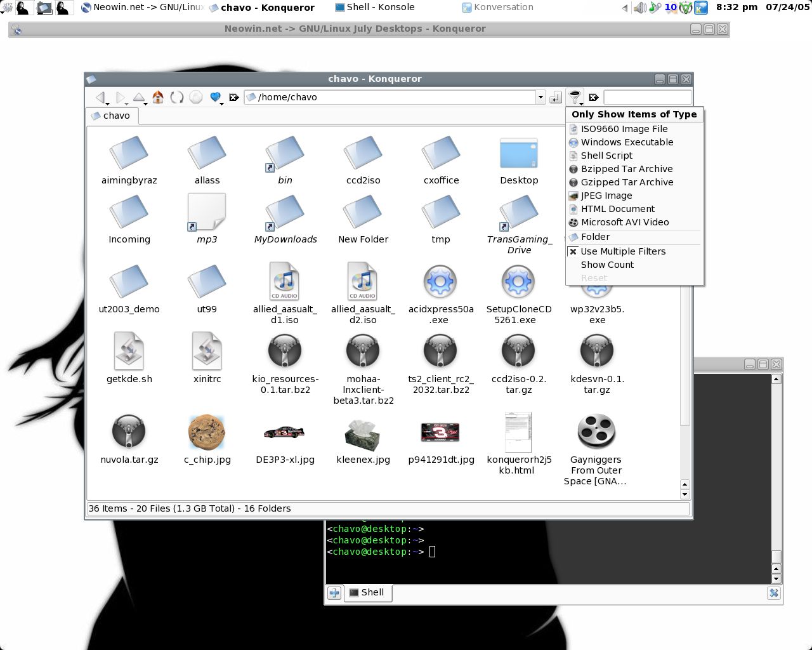Select Gzipped Tar Archive menu entry

[627, 182]
